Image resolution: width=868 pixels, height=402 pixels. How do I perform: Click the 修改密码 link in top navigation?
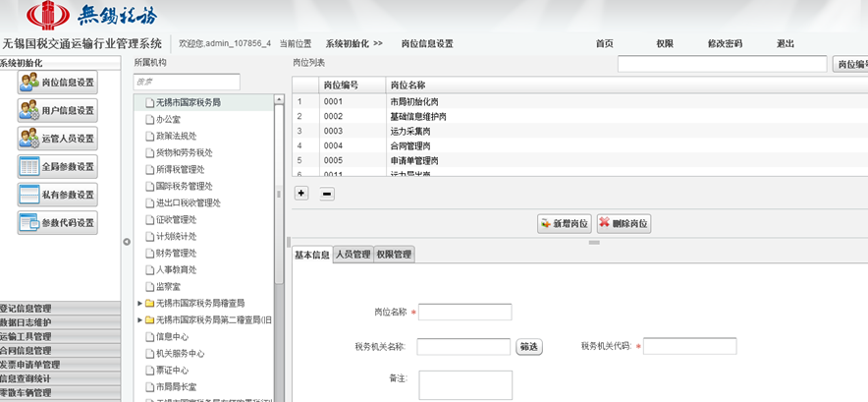click(725, 44)
